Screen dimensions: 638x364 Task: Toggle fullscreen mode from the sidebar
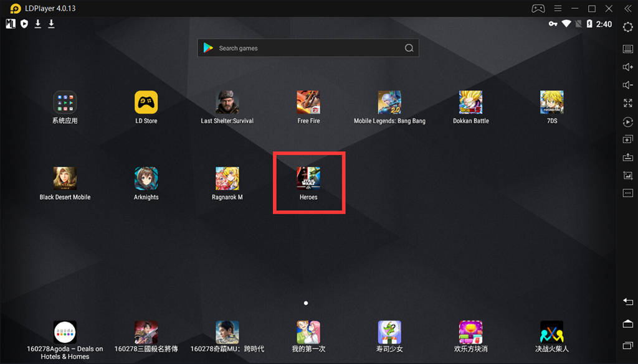[627, 103]
